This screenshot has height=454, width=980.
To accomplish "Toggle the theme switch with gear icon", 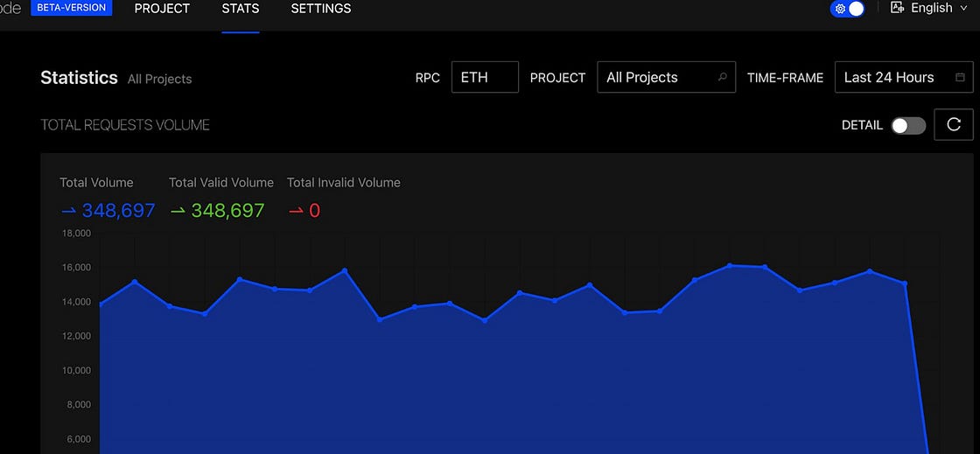I will pyautogui.click(x=848, y=9).
